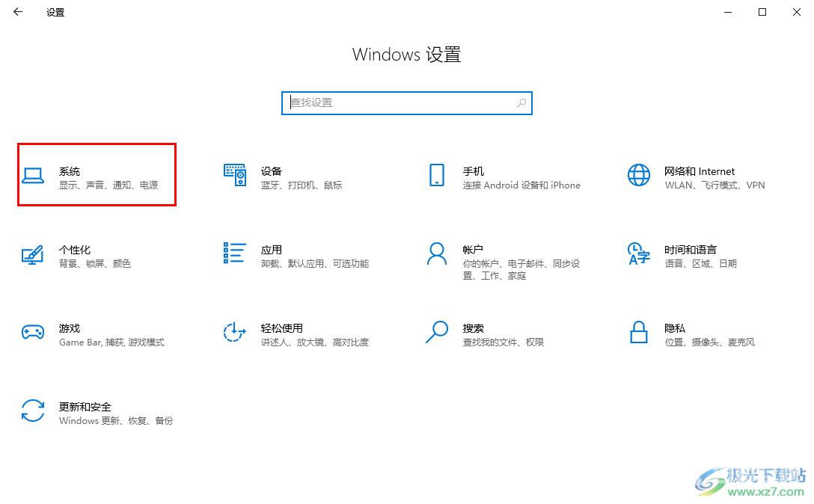
Task: Open 搜索 settings title
Action: point(473,328)
